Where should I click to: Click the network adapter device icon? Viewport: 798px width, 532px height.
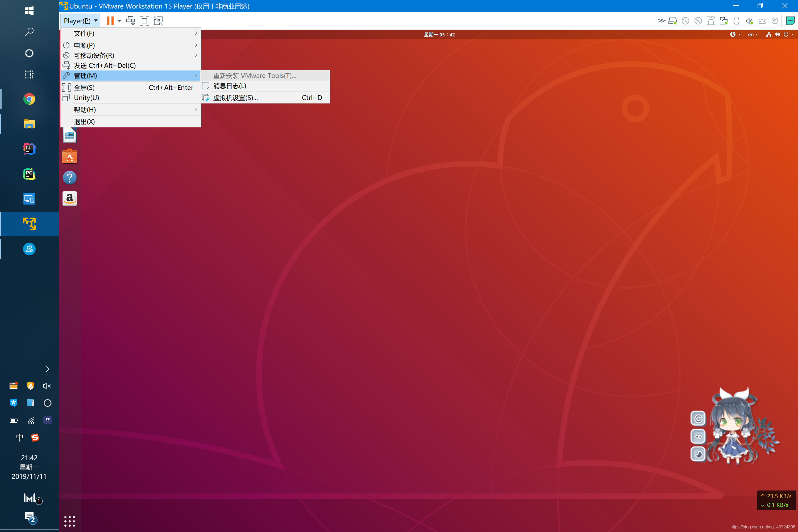(724, 21)
